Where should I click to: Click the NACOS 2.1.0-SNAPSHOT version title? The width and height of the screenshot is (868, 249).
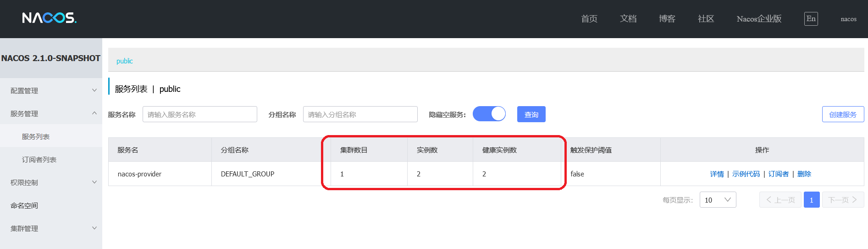[51, 58]
